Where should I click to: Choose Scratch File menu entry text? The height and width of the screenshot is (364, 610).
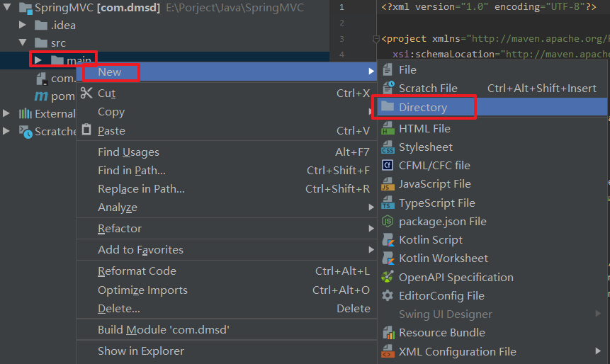428,89
